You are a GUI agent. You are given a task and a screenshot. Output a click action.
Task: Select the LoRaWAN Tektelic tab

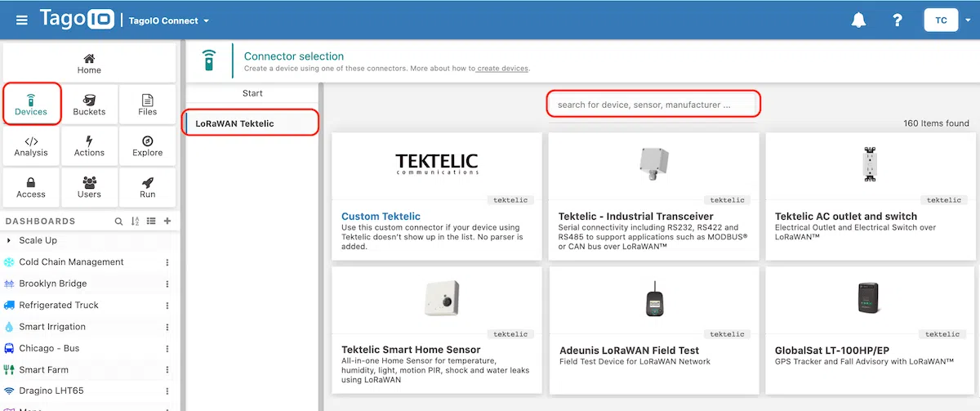click(x=249, y=123)
